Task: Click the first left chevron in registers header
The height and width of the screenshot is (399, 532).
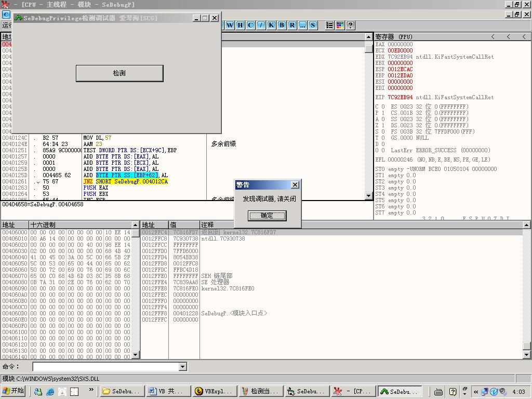Action: 493,37
